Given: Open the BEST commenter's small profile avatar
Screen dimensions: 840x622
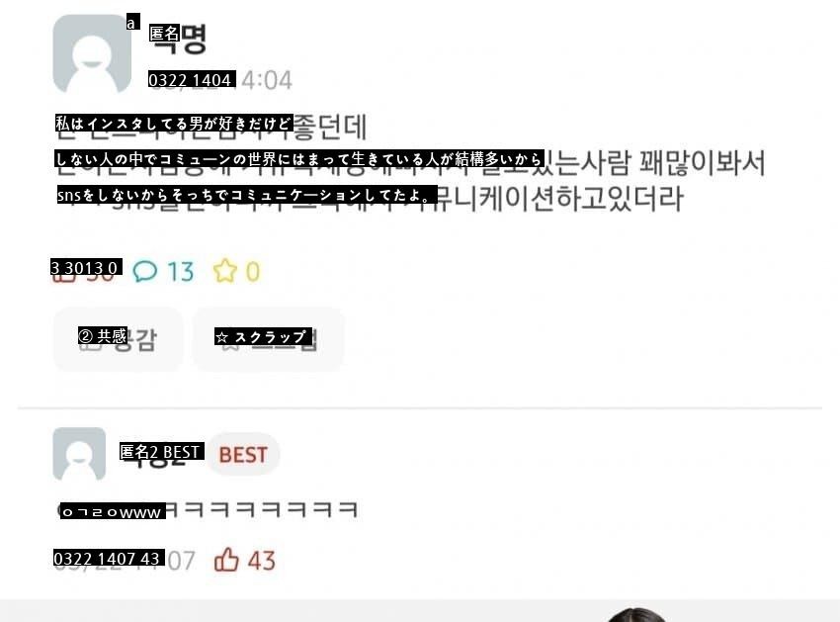Looking at the screenshot, I should [79, 454].
